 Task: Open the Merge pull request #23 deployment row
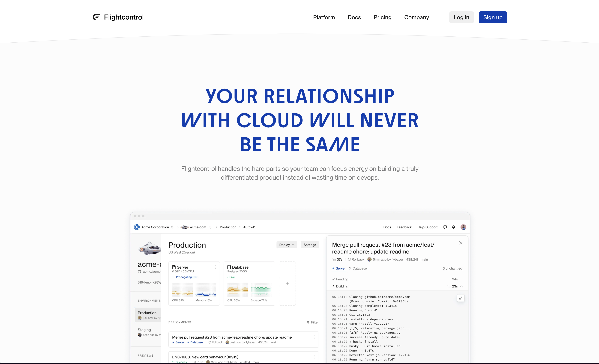[244, 339]
